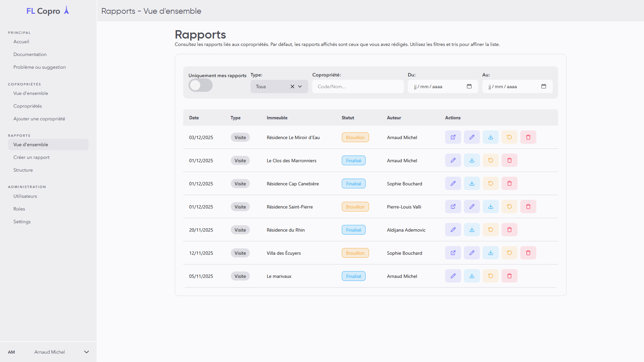The width and height of the screenshot is (644, 362).
Task: Click the FL Copro logo
Action: coord(48,11)
